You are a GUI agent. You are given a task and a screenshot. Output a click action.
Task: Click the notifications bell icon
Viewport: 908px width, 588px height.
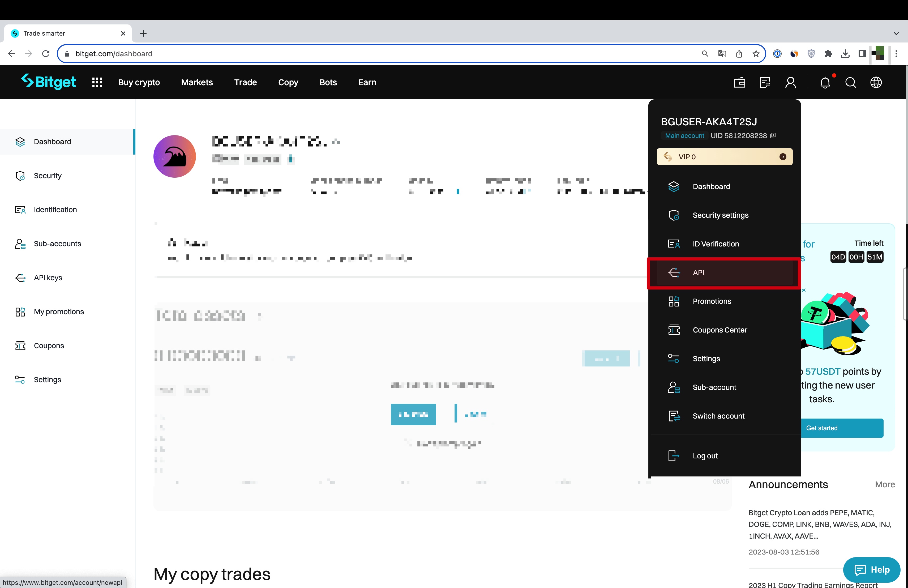[x=825, y=82]
